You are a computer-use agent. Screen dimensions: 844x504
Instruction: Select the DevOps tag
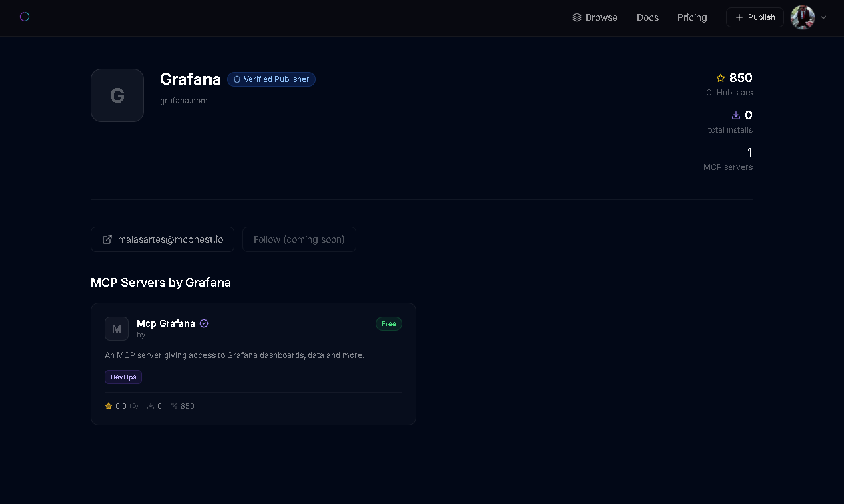click(123, 377)
